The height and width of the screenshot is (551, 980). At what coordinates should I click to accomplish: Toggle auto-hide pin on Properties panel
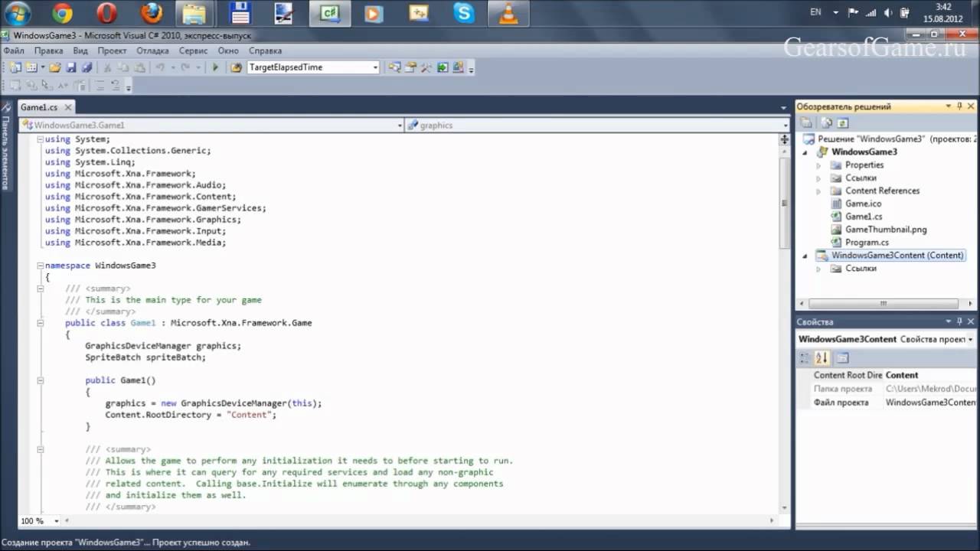pos(960,322)
